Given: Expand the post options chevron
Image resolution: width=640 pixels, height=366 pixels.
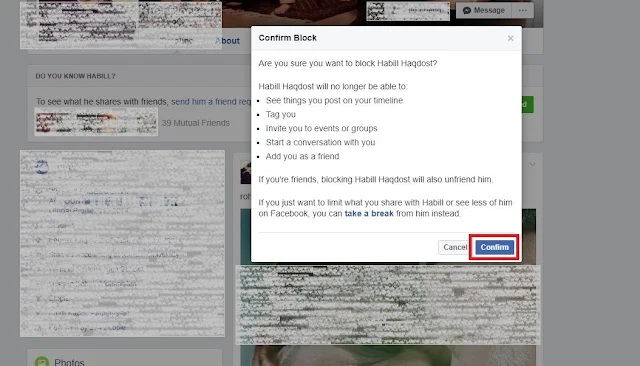Looking at the screenshot, I should pos(532,164).
